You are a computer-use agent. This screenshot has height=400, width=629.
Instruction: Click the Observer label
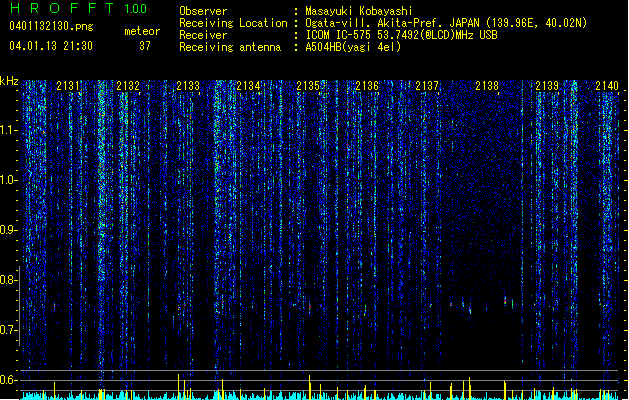click(x=203, y=11)
